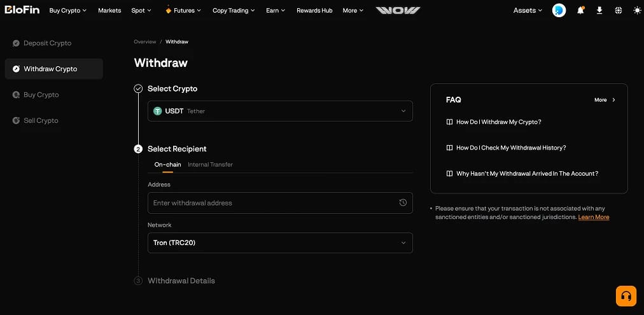
Task: Click the BloFin logo
Action: [x=22, y=10]
